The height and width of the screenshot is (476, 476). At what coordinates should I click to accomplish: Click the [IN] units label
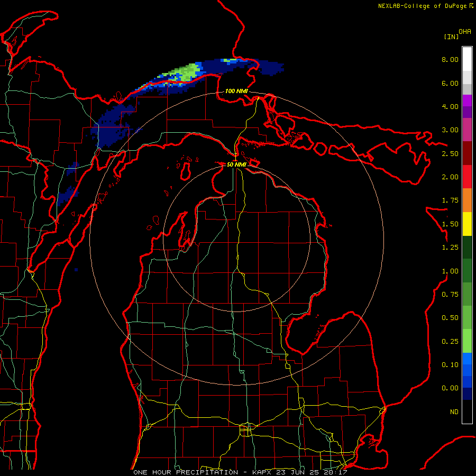(x=451, y=36)
